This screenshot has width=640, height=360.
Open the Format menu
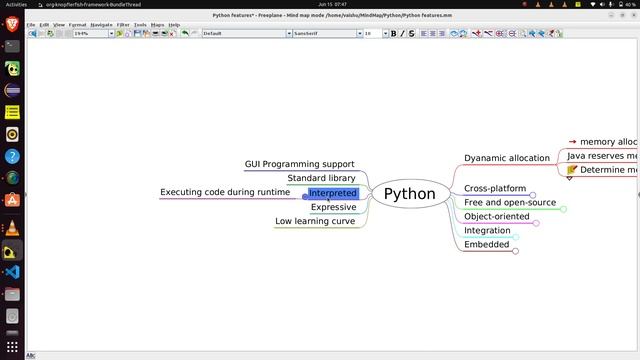point(77,25)
